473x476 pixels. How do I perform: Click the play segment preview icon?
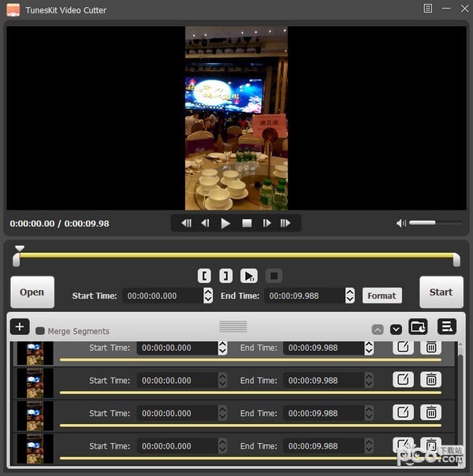(x=249, y=276)
